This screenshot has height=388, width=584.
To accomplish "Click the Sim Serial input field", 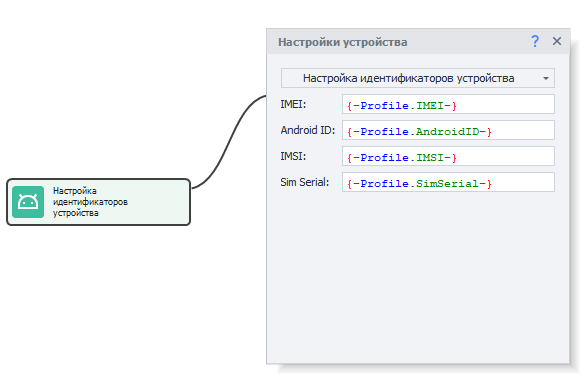I will (x=448, y=182).
